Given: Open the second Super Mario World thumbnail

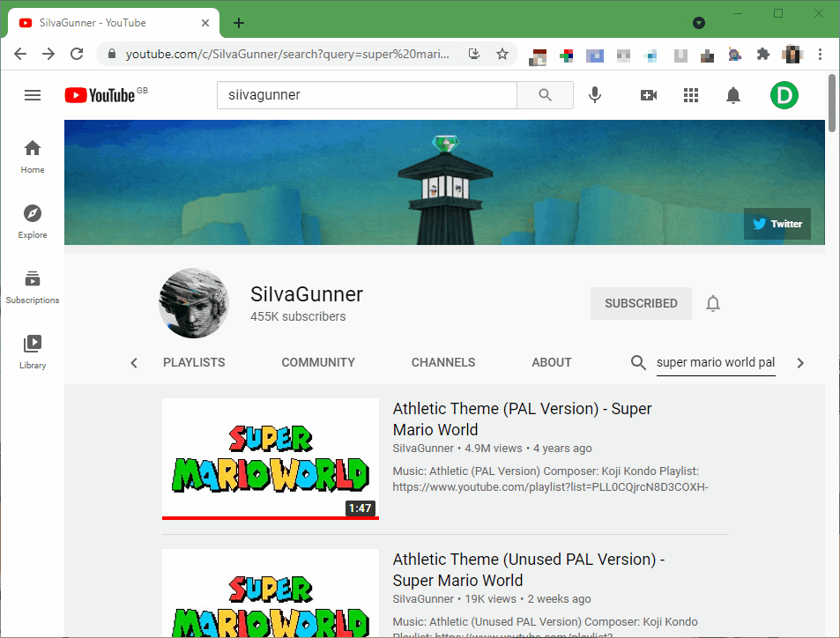Looking at the screenshot, I should (271, 593).
